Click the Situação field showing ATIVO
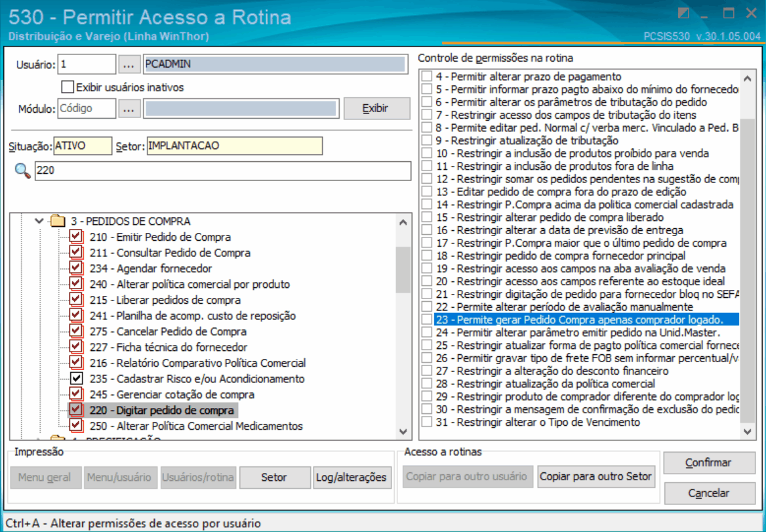The image size is (766, 532). coord(83,146)
